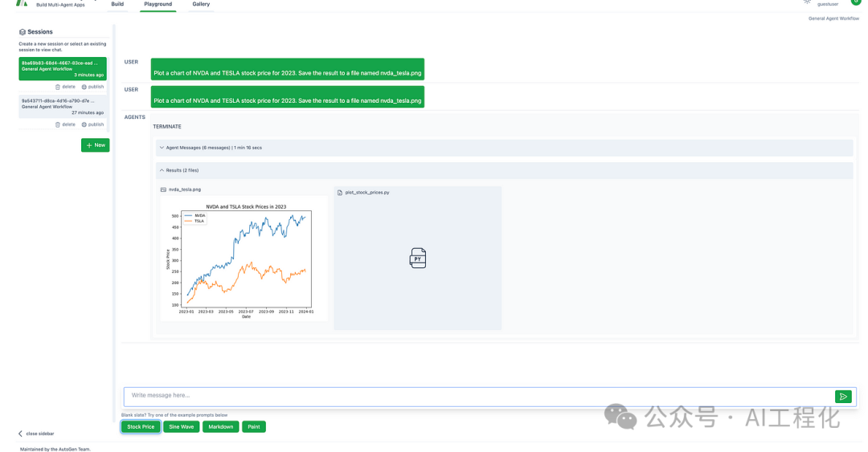The width and height of the screenshot is (868, 452).
Task: Click Maintained by the AutoGen Team text
Action: 55,450
